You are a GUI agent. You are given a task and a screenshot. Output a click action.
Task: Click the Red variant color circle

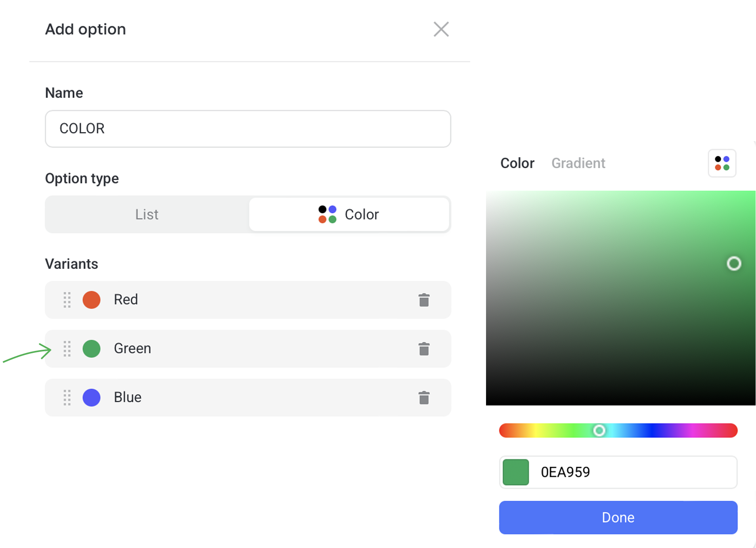click(92, 300)
